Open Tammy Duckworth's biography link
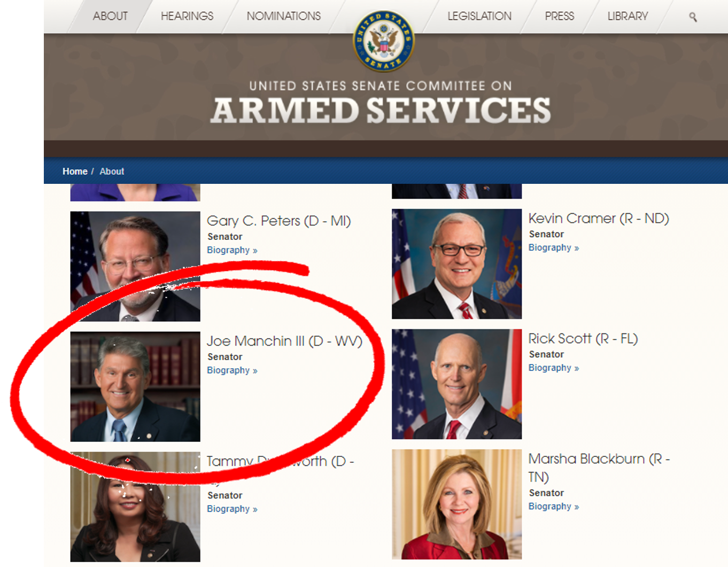The width and height of the screenshot is (728, 567). click(232, 509)
